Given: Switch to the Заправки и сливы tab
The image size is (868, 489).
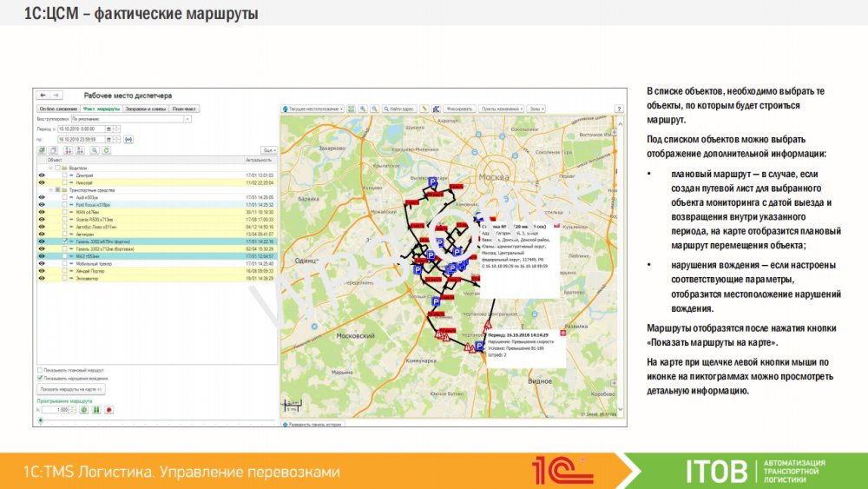Looking at the screenshot, I should tap(145, 109).
